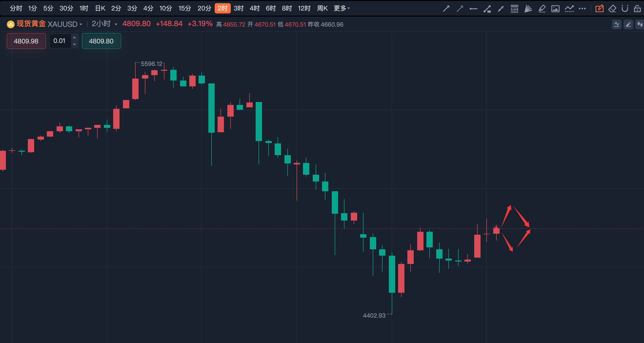644x343 pixels.
Task: Increase lot size with up stepper arrow
Action: pos(74,38)
